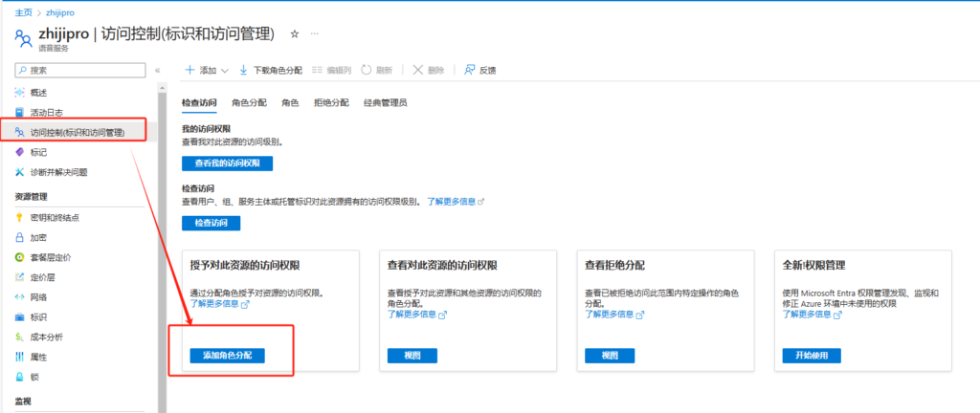The height and width of the screenshot is (413, 980).
Task: Click the 下载角色分配 download icon
Action: click(244, 70)
